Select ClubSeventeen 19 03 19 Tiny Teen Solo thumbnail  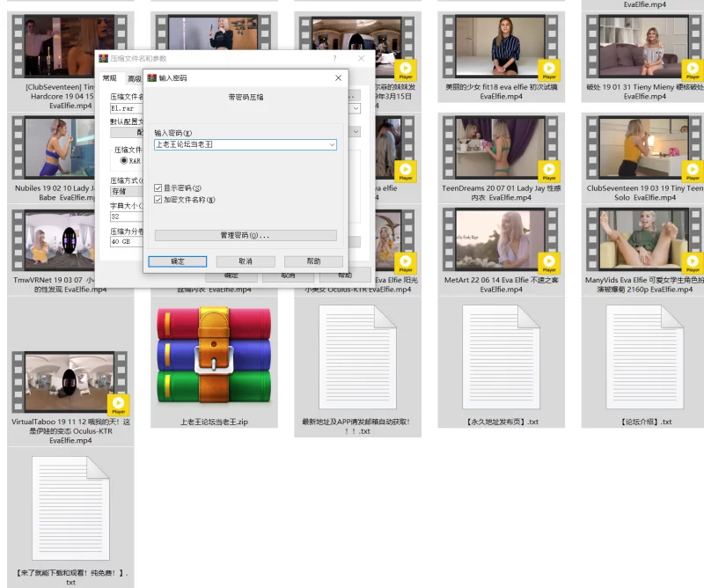pyautogui.click(x=645, y=147)
